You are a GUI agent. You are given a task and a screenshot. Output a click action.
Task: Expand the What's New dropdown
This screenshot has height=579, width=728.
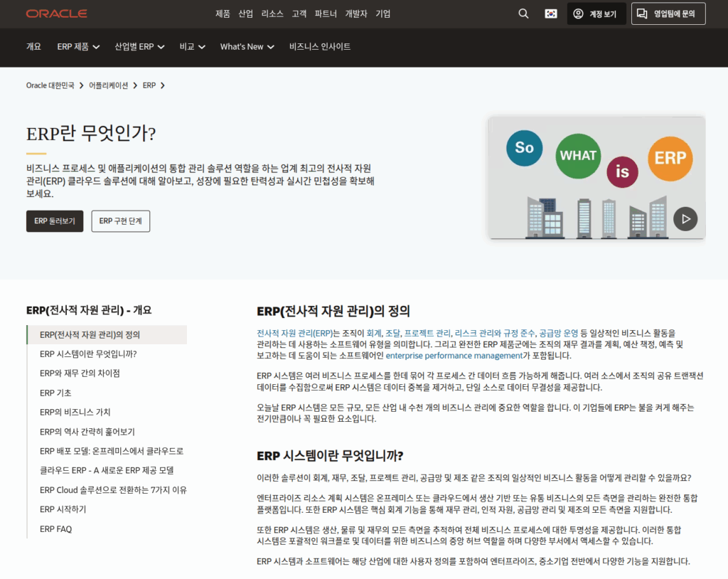point(242,46)
